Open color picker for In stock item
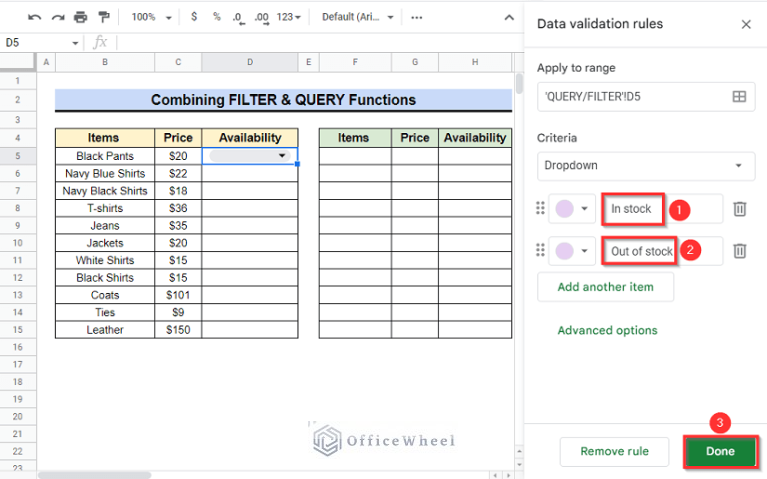767x479 pixels. pos(572,209)
